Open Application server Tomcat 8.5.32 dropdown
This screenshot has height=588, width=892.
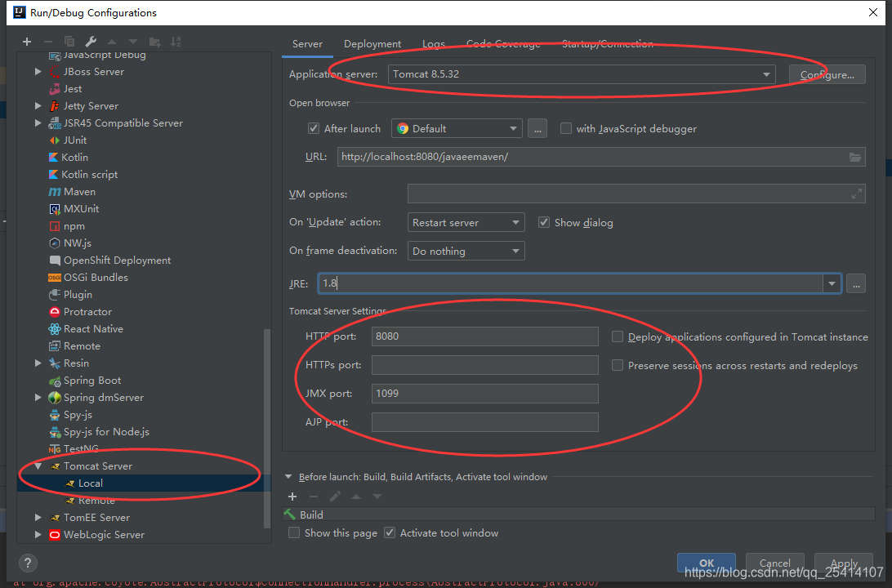(x=582, y=74)
